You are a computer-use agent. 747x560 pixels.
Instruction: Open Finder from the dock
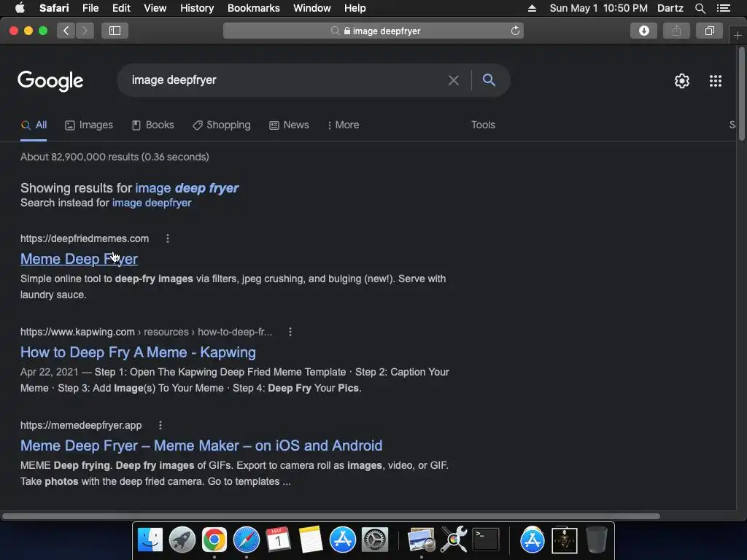coord(150,540)
